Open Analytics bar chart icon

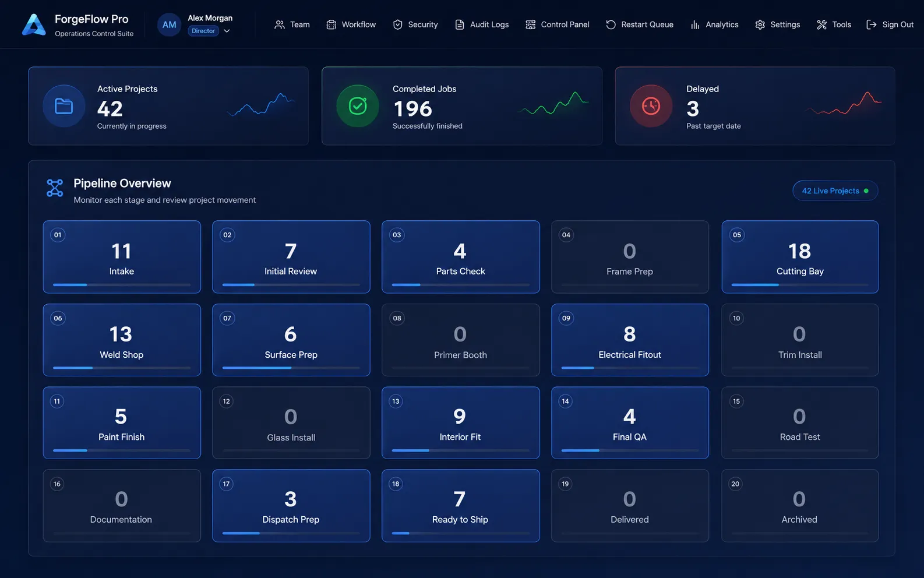pyautogui.click(x=695, y=24)
